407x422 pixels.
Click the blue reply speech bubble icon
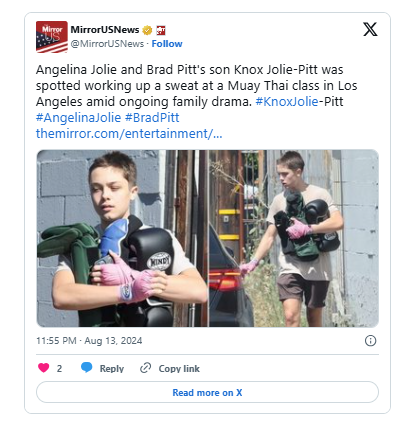pos(87,367)
